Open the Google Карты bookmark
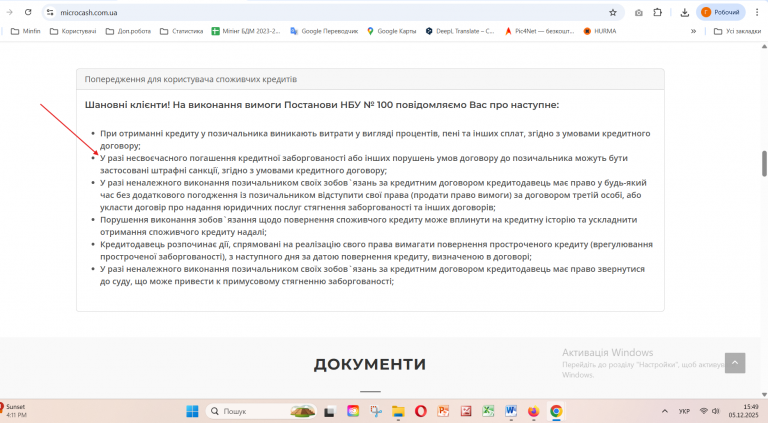768x423 pixels. (x=391, y=31)
